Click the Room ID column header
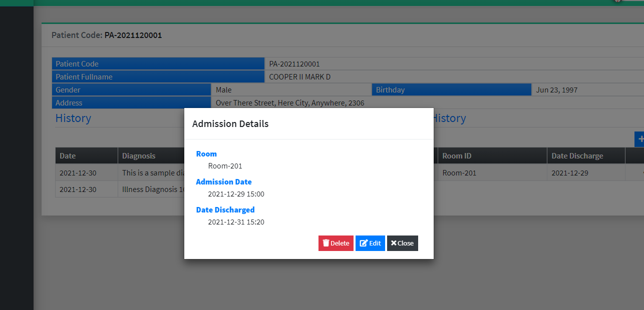 pyautogui.click(x=493, y=156)
